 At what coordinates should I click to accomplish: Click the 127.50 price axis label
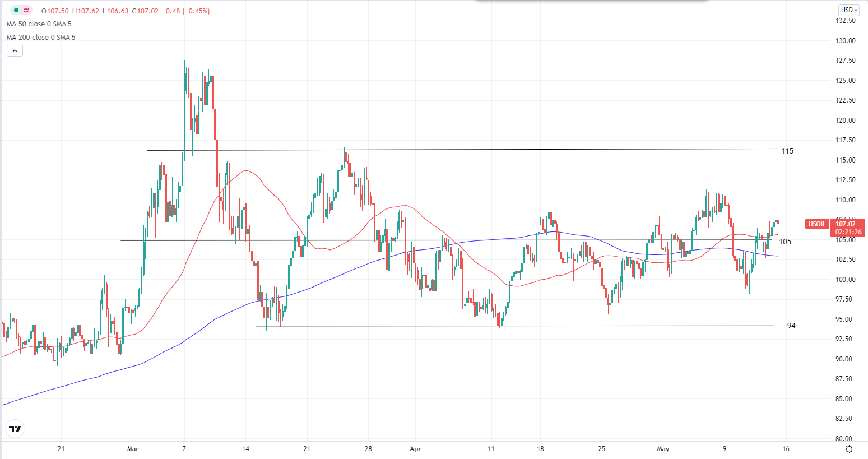[845, 61]
